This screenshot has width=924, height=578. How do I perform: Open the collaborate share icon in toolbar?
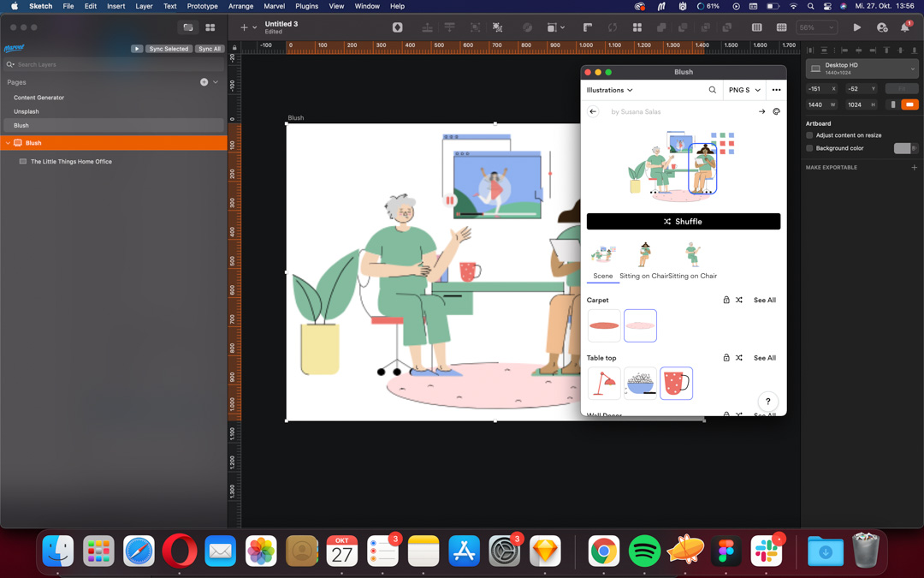tap(881, 27)
